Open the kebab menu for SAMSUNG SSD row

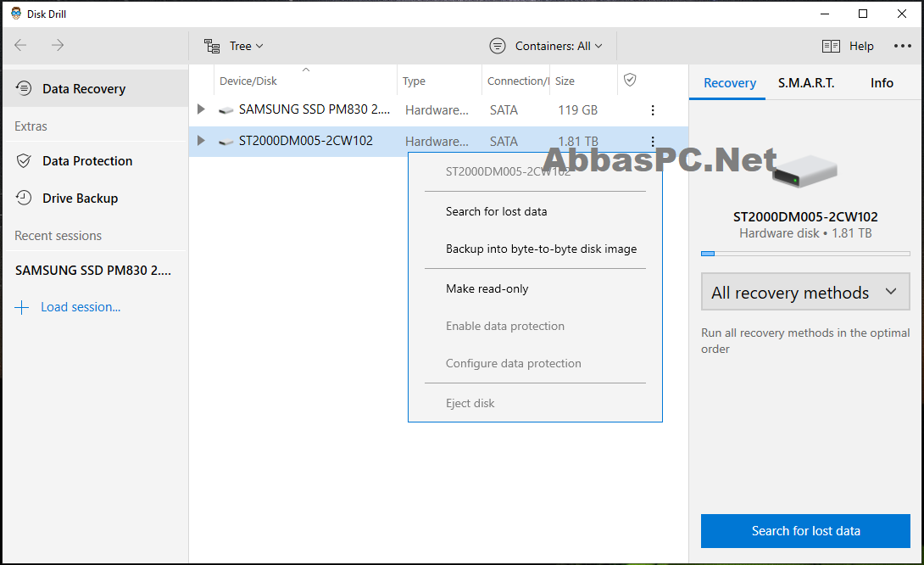[653, 110]
